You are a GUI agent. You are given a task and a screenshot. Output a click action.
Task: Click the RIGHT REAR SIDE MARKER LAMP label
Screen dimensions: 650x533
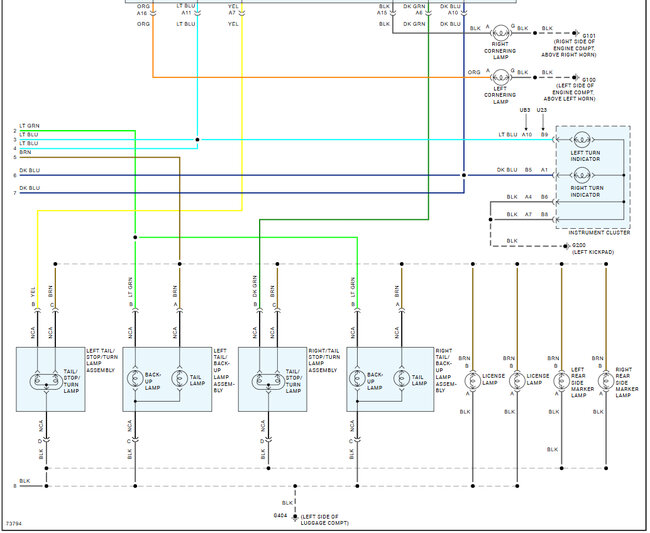click(627, 383)
